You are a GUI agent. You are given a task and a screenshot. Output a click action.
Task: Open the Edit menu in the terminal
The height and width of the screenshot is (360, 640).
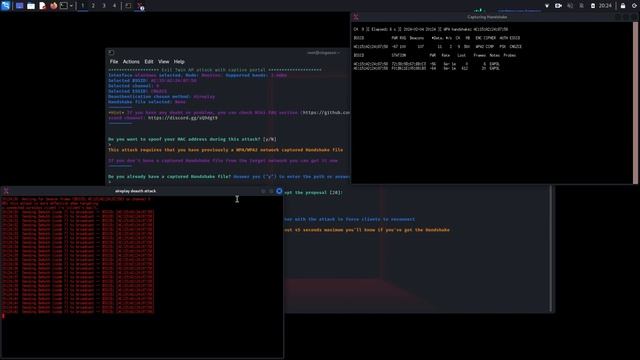[x=149, y=62]
